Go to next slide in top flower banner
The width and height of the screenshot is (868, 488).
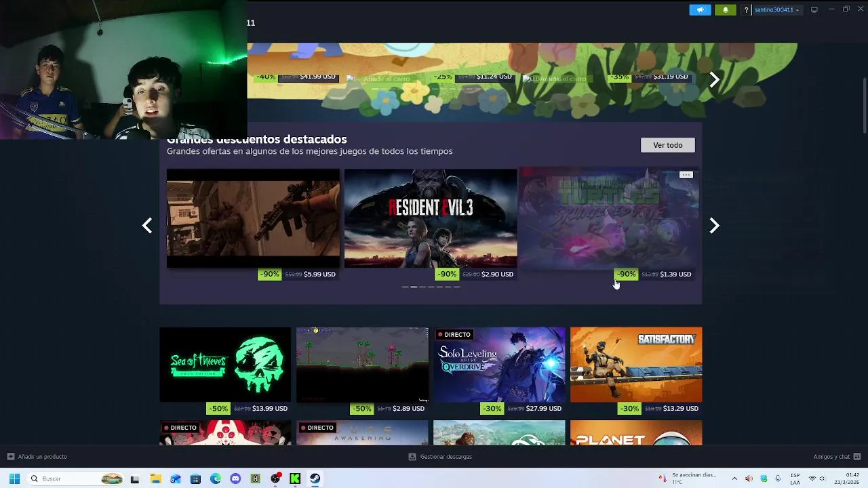tap(714, 80)
